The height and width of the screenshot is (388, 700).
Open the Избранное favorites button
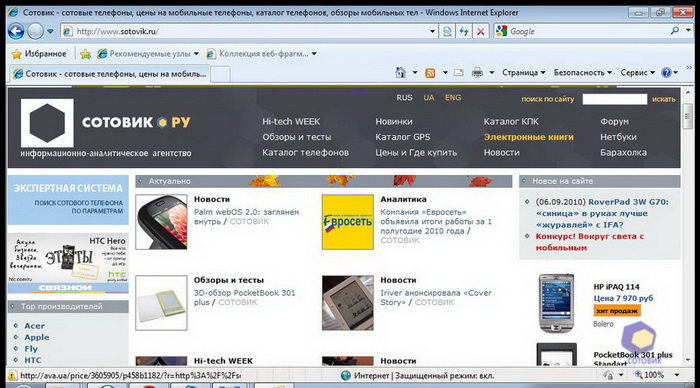point(39,54)
